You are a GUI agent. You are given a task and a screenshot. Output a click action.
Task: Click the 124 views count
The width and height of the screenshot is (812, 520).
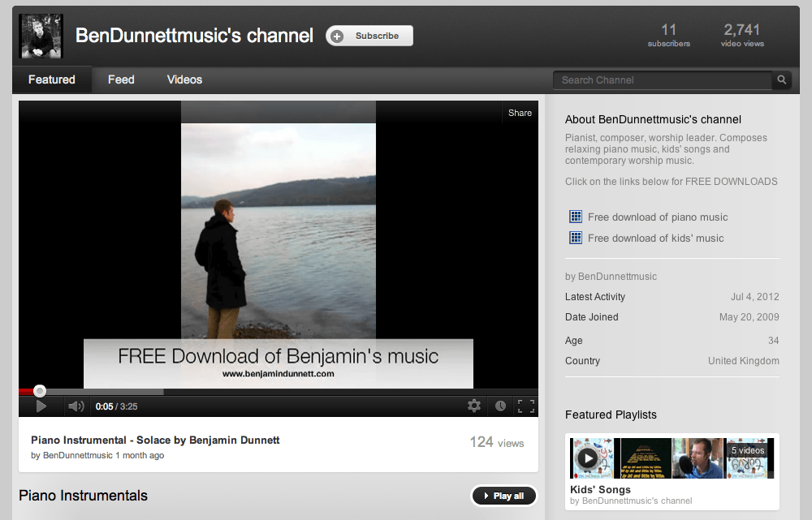(x=497, y=442)
